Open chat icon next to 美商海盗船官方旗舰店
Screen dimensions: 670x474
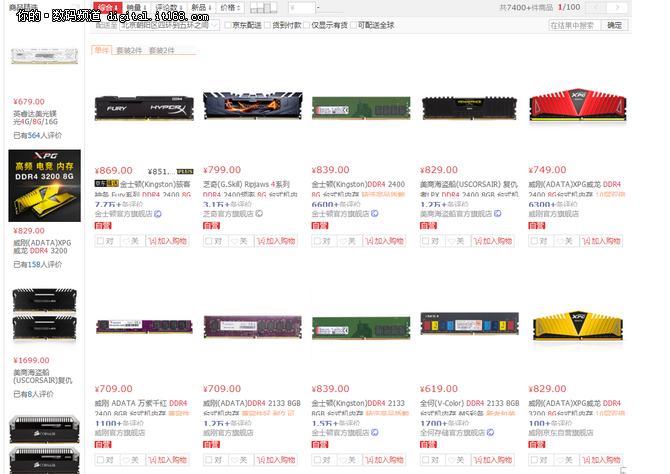click(497, 213)
